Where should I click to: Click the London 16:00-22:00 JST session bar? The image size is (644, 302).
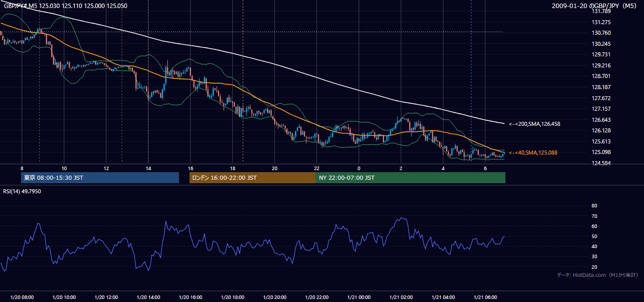click(252, 178)
